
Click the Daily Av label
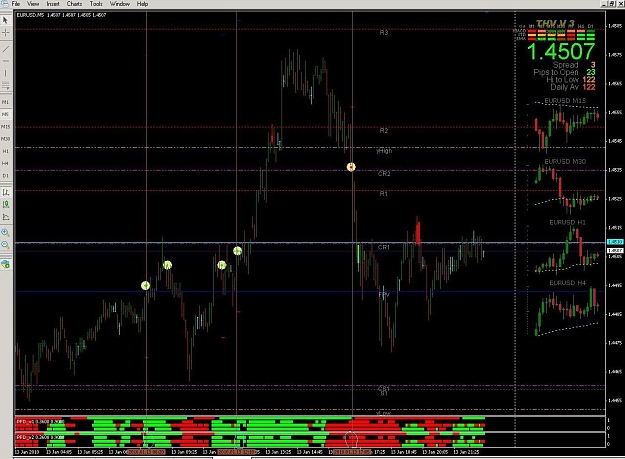coord(564,87)
